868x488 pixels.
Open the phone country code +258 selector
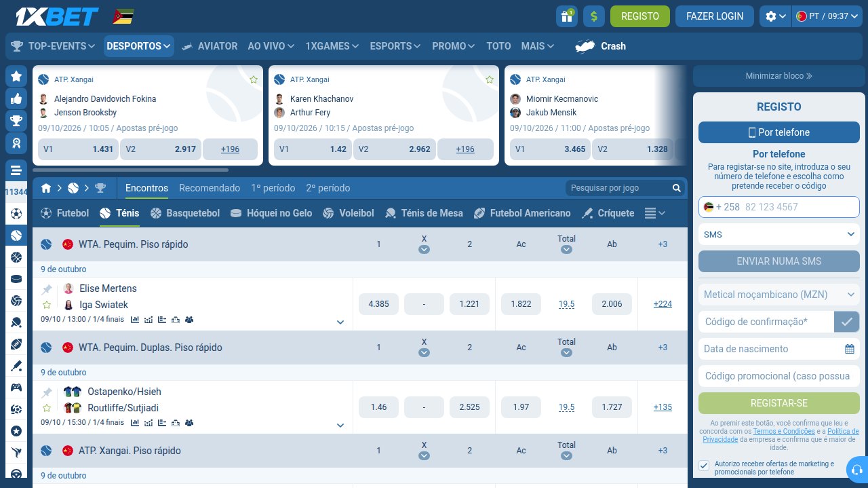pos(722,207)
